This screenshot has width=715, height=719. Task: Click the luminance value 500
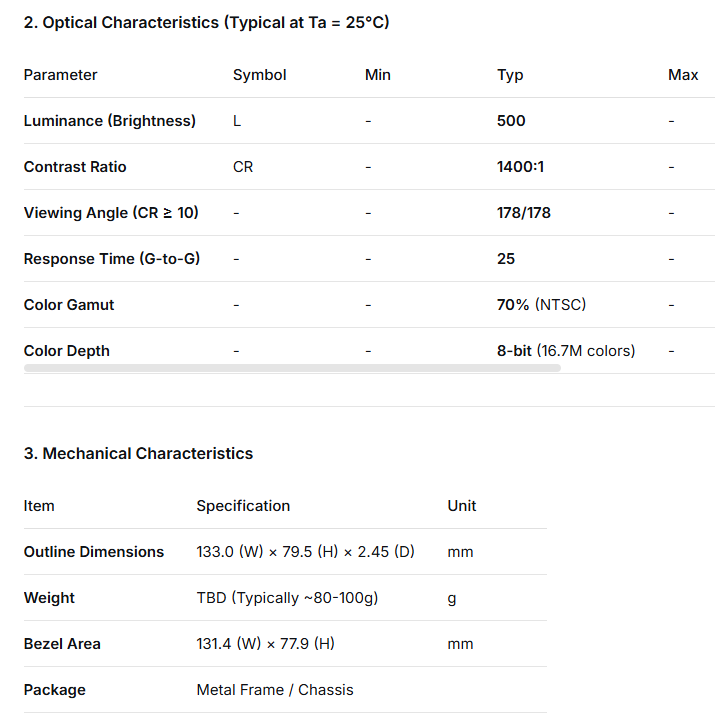pyautogui.click(x=511, y=121)
